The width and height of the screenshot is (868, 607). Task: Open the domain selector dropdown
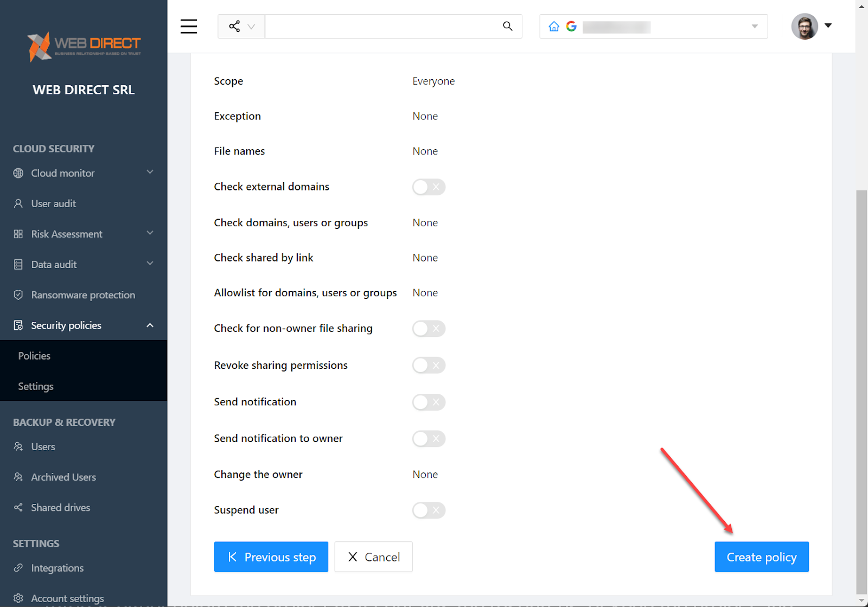pos(754,26)
